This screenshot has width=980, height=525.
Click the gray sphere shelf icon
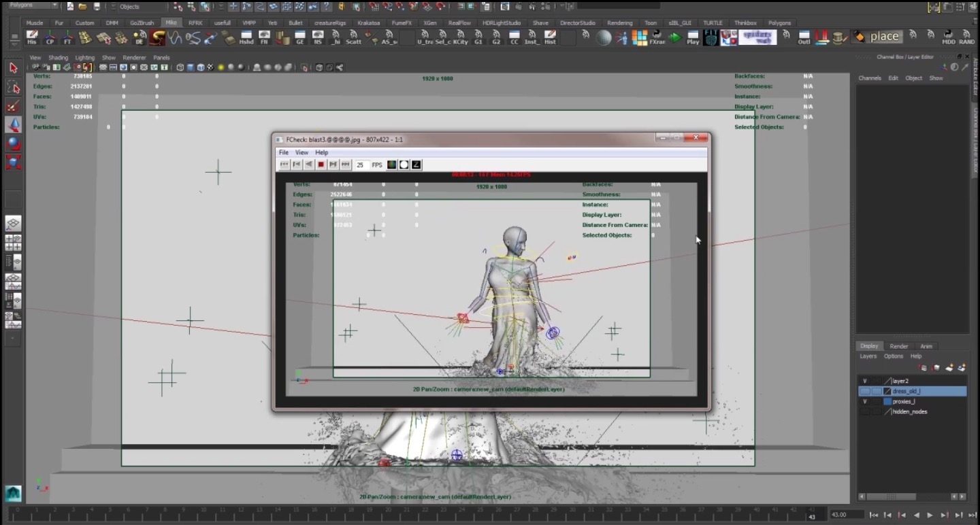pos(603,37)
